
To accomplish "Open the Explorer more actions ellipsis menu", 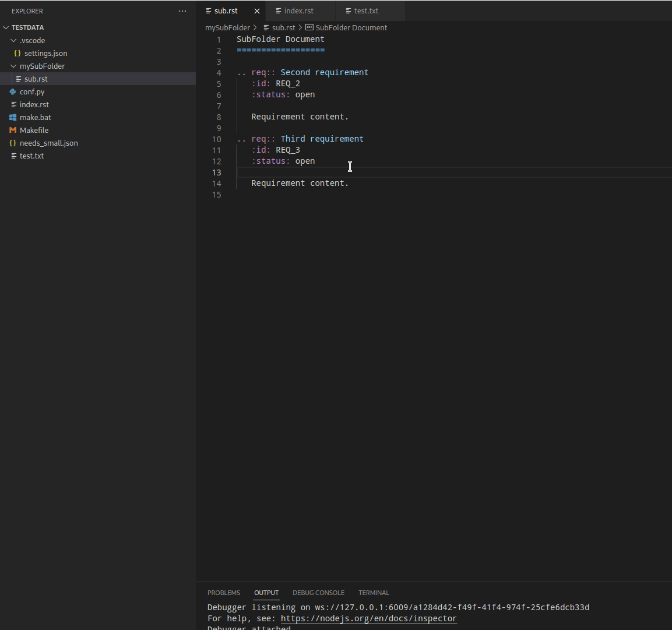I will pyautogui.click(x=182, y=11).
